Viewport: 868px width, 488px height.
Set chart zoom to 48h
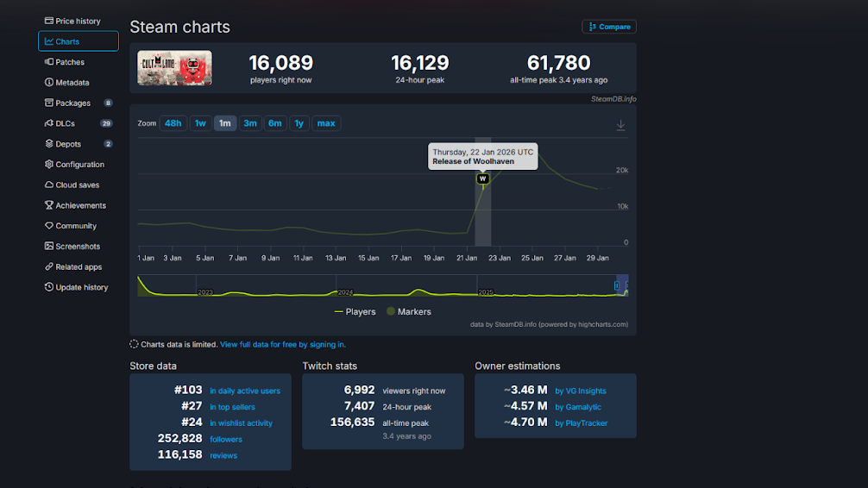click(x=173, y=123)
